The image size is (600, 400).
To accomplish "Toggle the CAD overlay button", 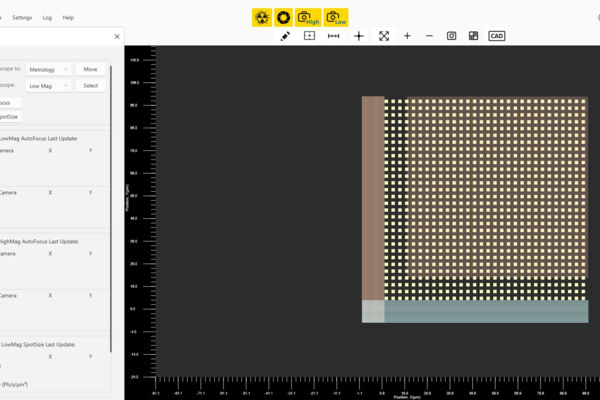I will pos(497,36).
